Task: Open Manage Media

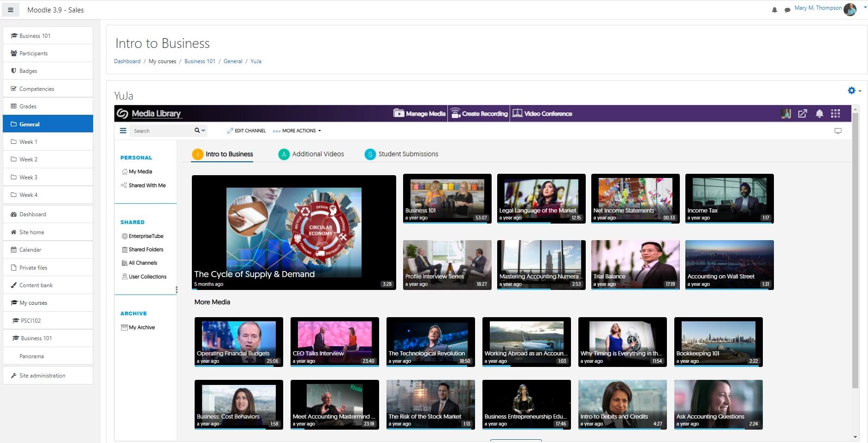Action: point(419,113)
